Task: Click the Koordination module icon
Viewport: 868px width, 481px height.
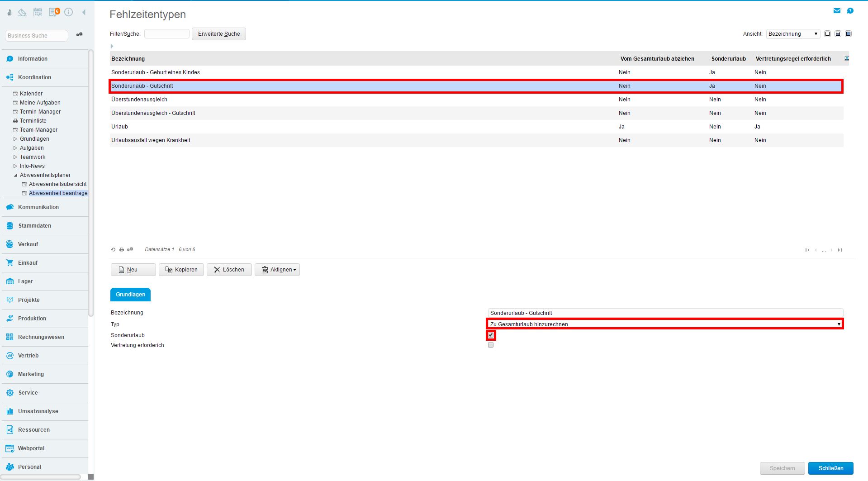Action: tap(10, 77)
